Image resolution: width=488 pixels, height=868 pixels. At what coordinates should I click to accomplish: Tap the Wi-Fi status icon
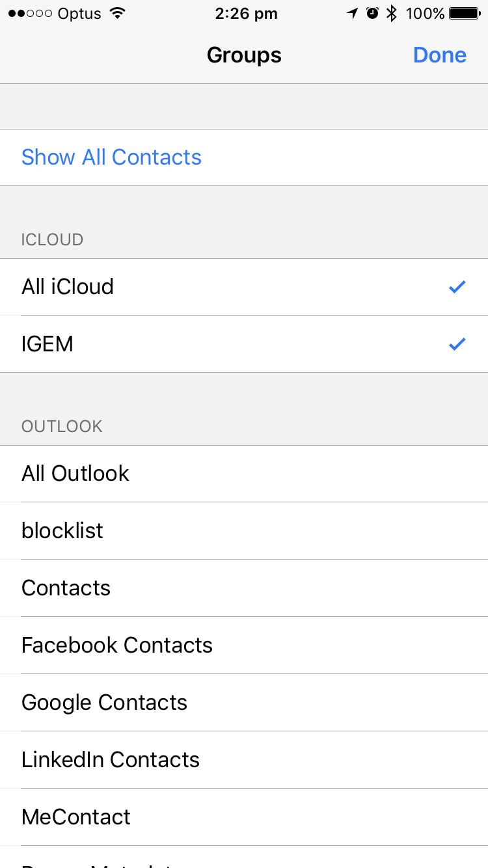(118, 13)
